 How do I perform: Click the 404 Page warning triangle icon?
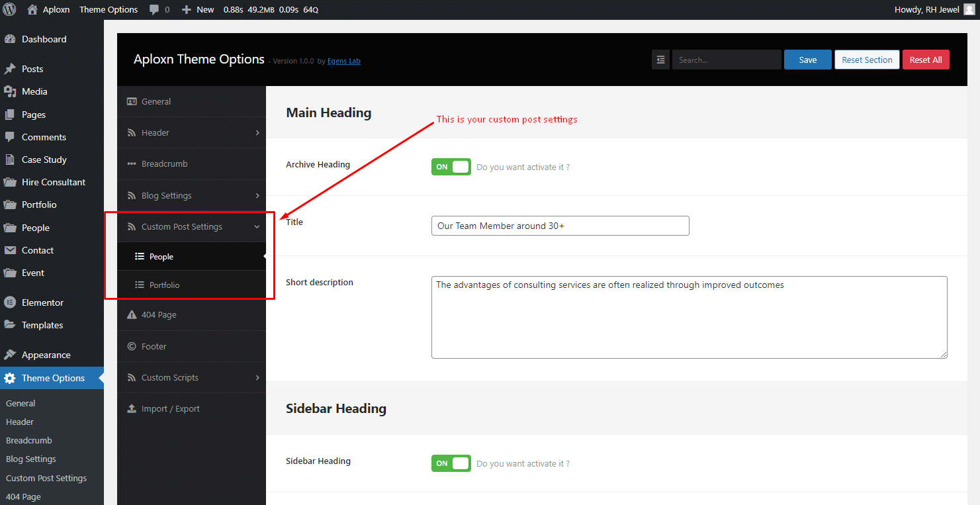(132, 314)
